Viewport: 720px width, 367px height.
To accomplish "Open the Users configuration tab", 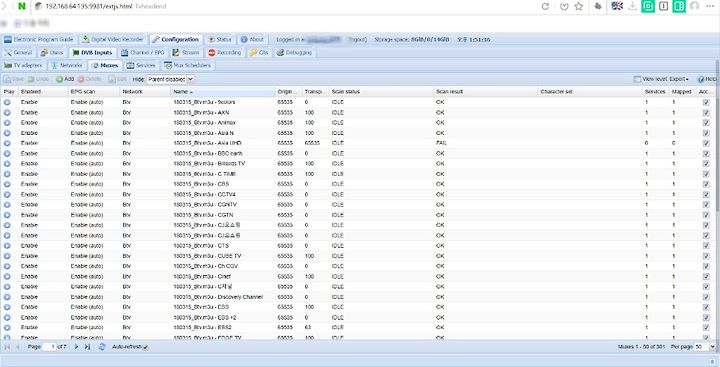I will coord(52,52).
